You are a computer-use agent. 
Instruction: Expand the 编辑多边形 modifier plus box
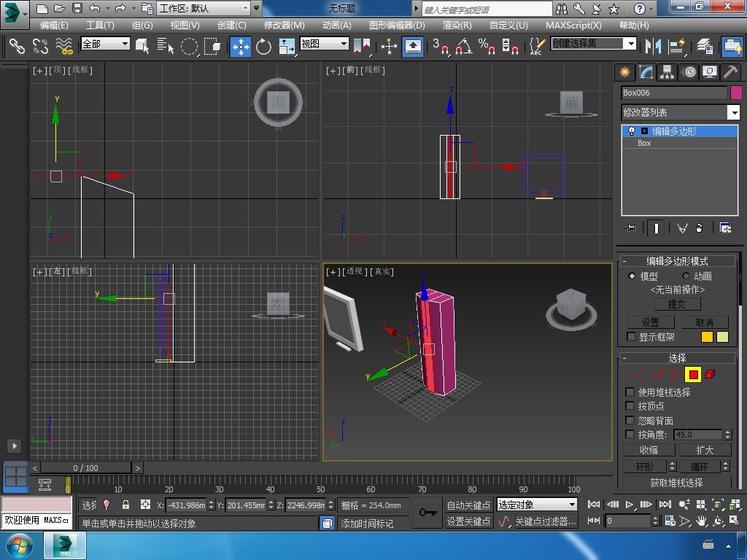tap(644, 131)
